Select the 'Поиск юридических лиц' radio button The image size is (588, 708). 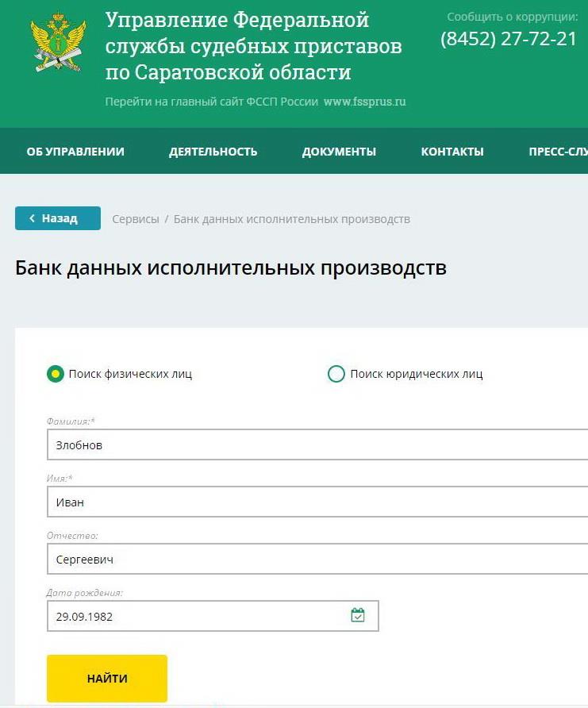pyautogui.click(x=336, y=374)
